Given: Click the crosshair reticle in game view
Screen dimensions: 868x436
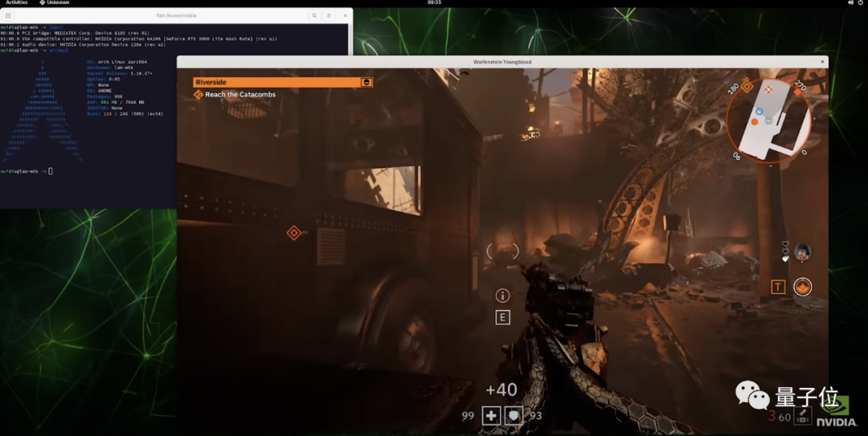Looking at the screenshot, I should tap(502, 251).
